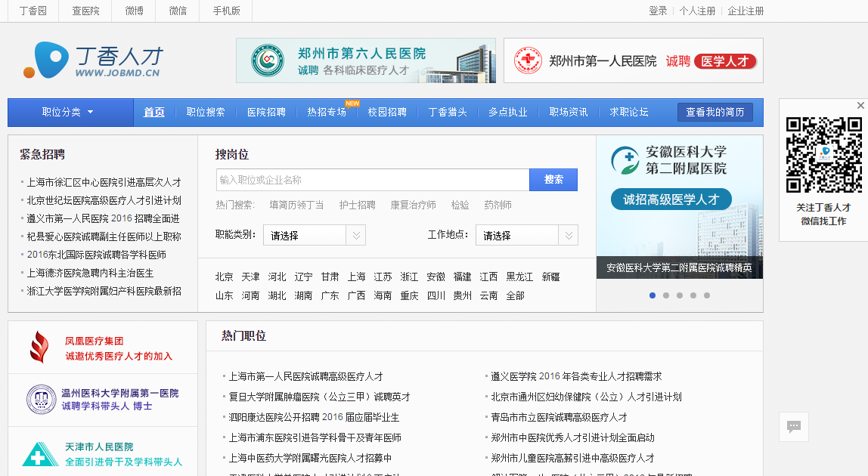Open the 工作地点 dropdown
The image size is (868, 476).
click(526, 235)
